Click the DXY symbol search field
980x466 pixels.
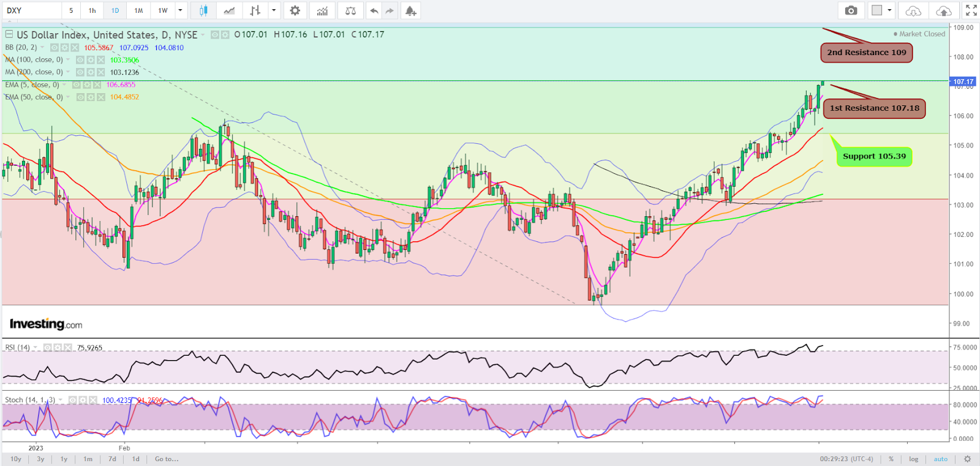[32, 10]
